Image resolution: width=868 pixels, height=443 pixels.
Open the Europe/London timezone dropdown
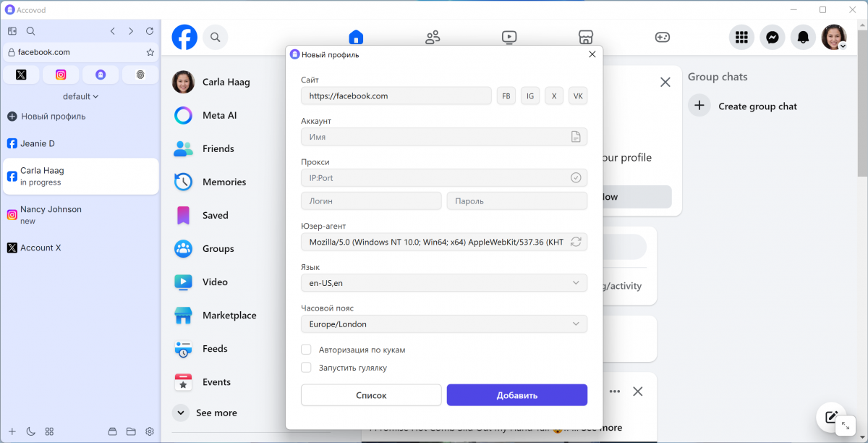point(443,324)
